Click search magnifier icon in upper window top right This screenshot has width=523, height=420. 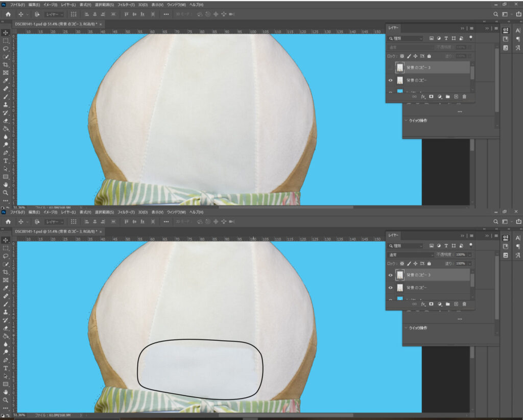point(495,14)
